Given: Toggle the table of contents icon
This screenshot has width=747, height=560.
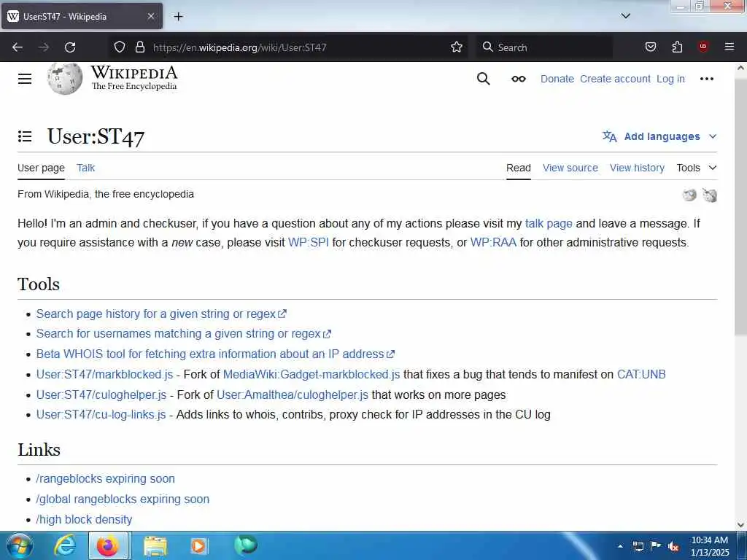Looking at the screenshot, I should (25, 136).
